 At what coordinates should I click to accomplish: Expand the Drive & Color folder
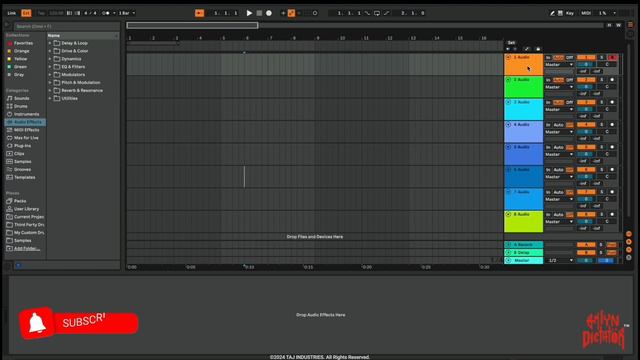click(50, 51)
